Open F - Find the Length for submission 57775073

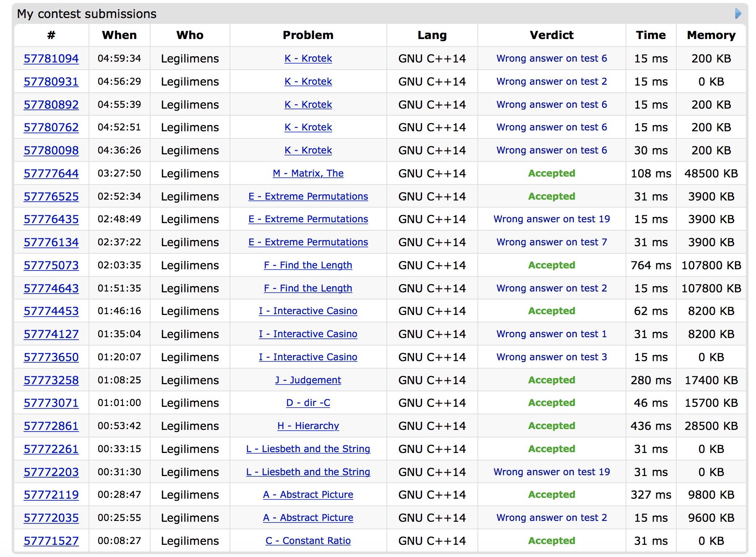(308, 265)
